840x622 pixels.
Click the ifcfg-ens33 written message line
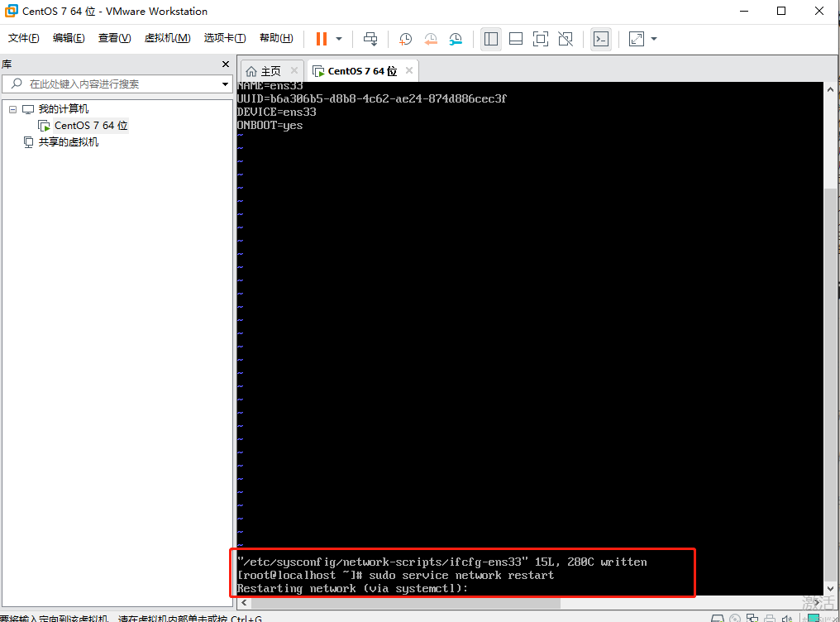coord(442,562)
